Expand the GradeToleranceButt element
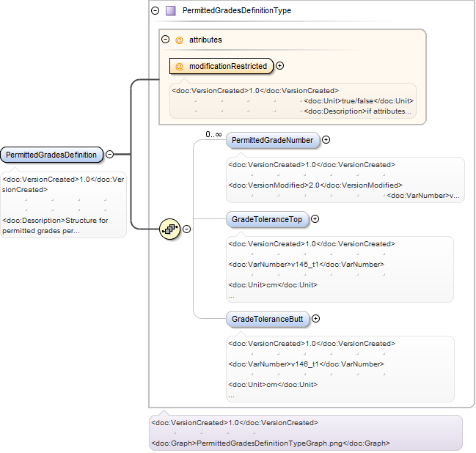 tap(315, 319)
